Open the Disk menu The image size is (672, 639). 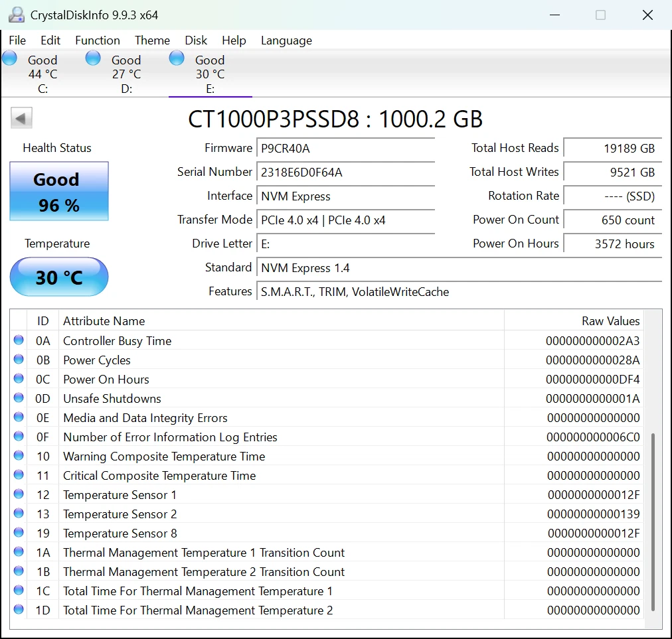[196, 40]
